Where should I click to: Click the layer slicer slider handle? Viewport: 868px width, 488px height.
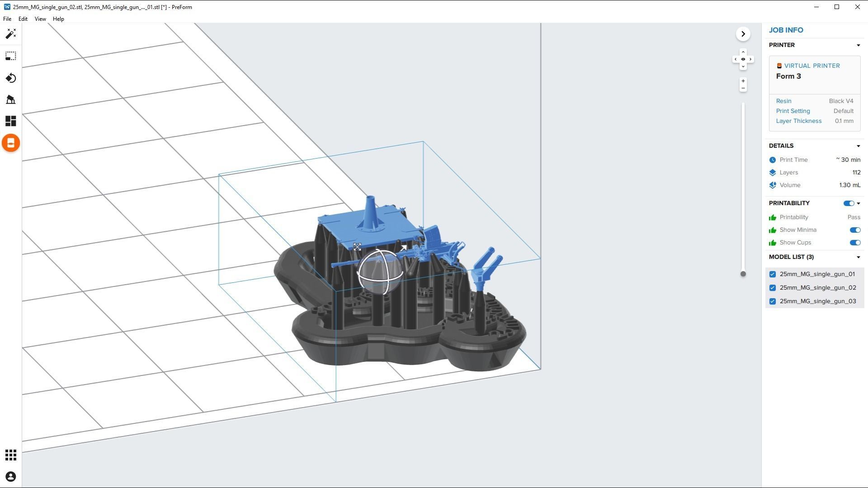[743, 274]
